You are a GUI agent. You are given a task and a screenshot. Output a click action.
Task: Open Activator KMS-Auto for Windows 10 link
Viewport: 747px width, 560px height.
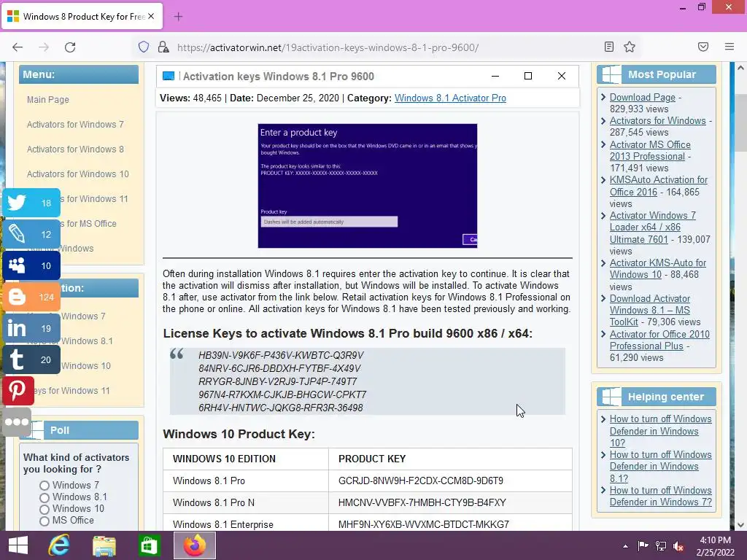pos(658,268)
